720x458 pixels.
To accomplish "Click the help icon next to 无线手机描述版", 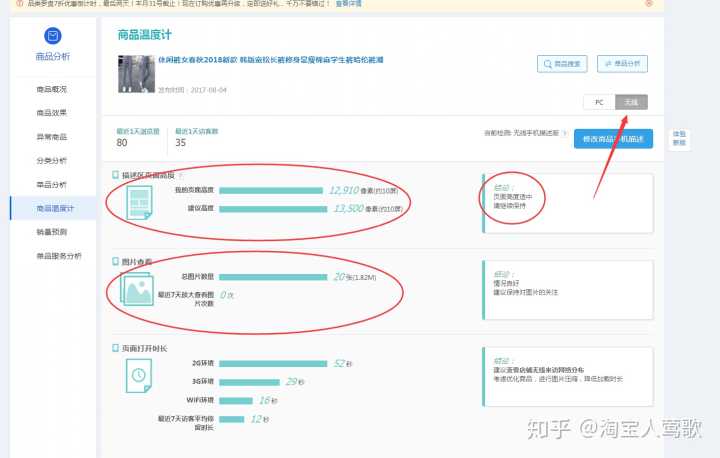I will [564, 133].
